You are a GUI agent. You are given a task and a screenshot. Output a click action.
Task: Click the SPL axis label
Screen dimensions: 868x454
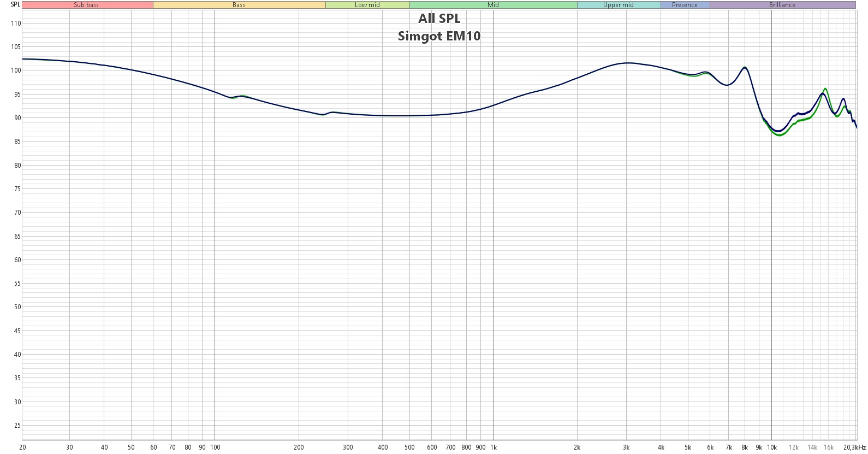pos(15,4)
